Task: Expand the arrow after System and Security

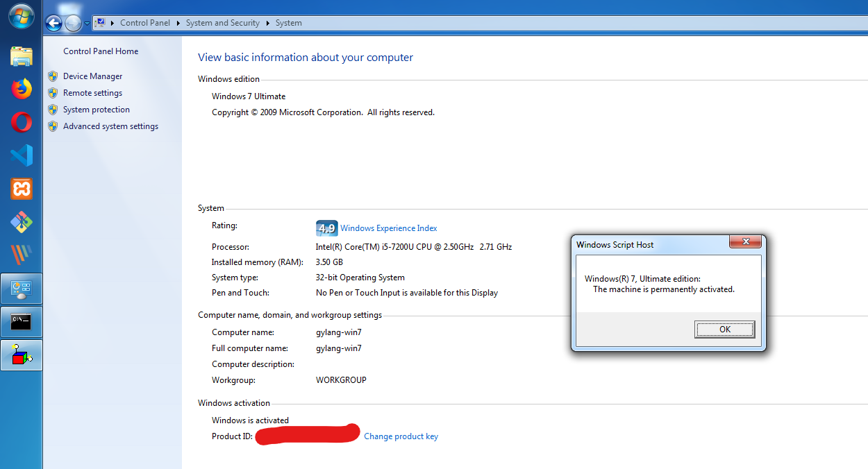Action: coord(267,23)
